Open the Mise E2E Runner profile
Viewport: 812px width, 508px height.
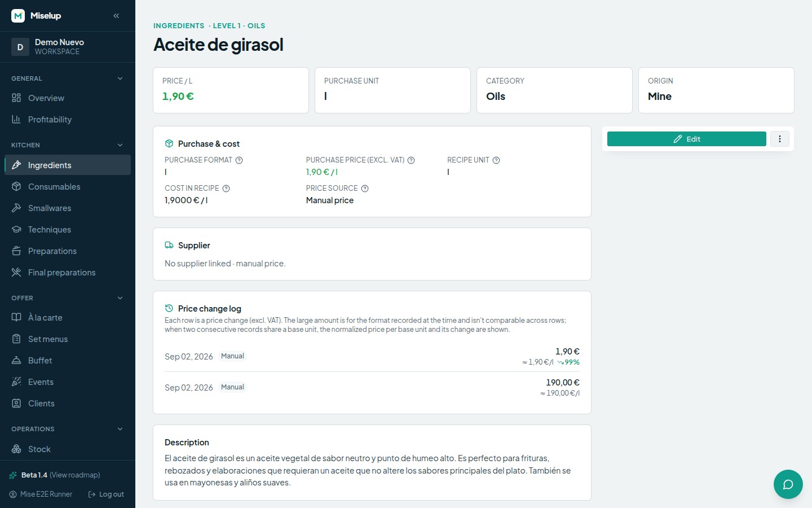point(41,494)
